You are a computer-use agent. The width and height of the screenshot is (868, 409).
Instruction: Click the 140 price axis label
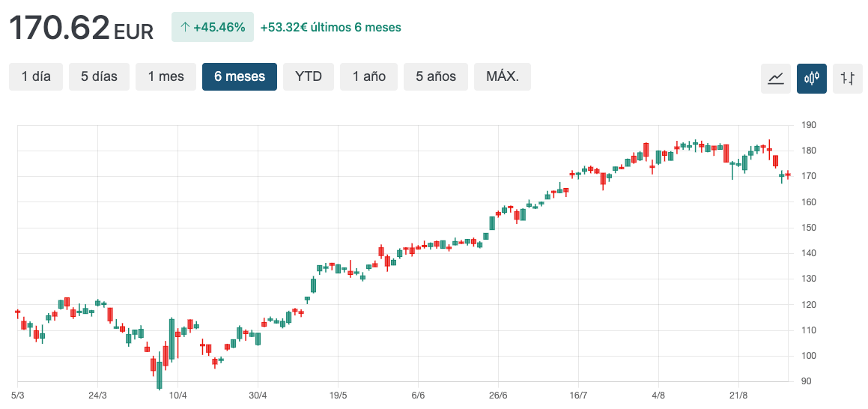pyautogui.click(x=809, y=253)
